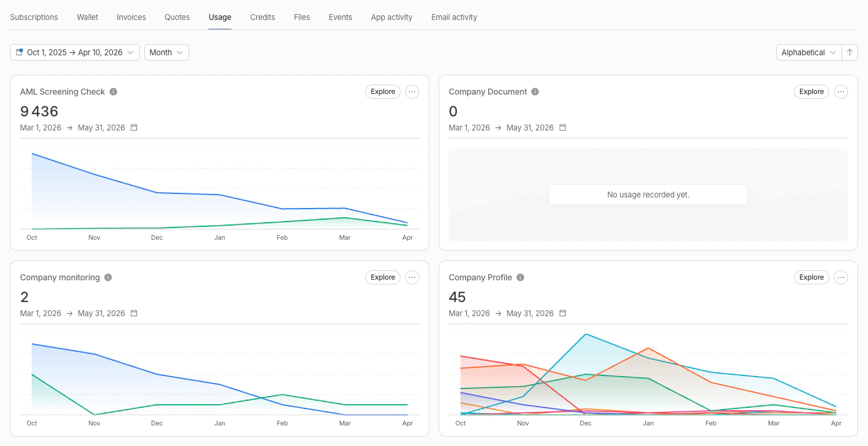Select the Usage tab
Image resolution: width=868 pixels, height=446 pixels.
pyautogui.click(x=220, y=17)
